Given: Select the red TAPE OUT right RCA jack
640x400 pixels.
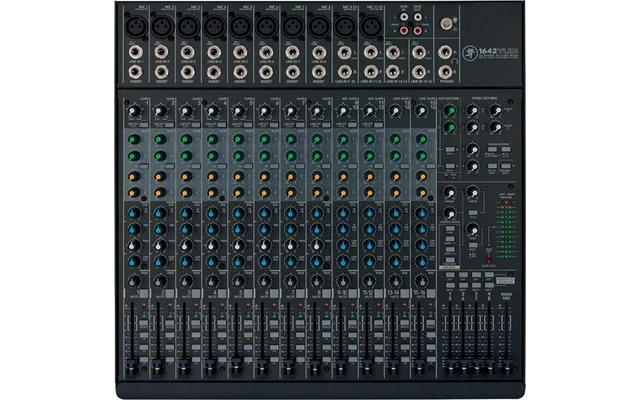Looking at the screenshot, I should point(418,30).
